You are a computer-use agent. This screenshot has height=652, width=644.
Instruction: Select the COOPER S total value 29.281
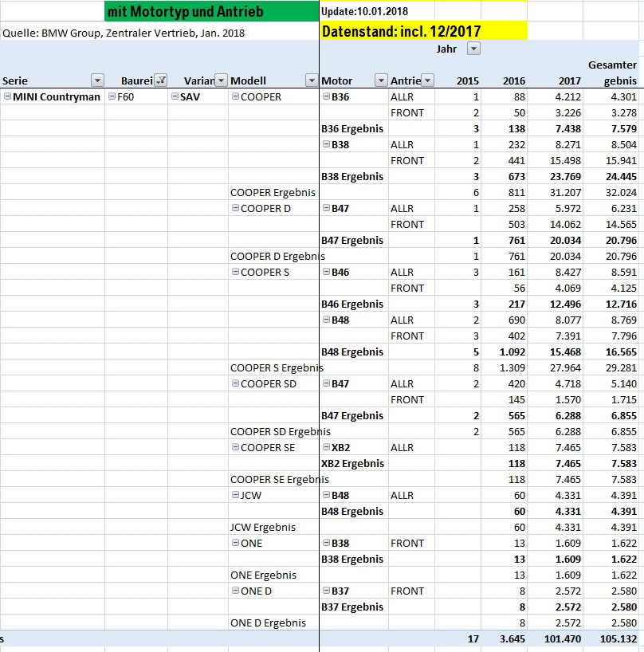coord(621,367)
